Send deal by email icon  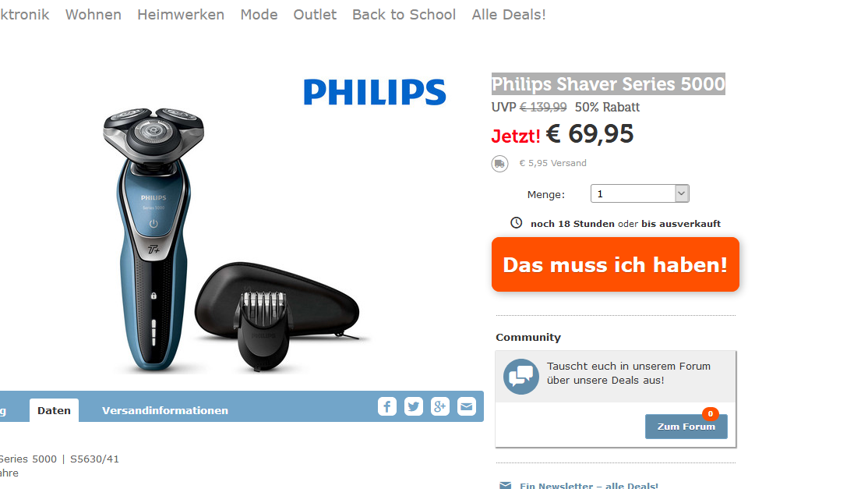467,406
